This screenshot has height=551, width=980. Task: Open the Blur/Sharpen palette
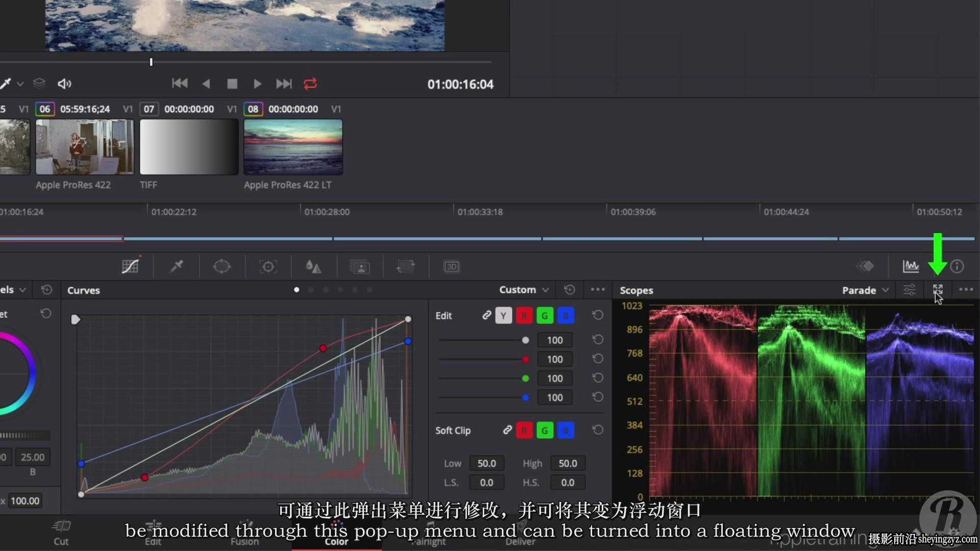[313, 266]
